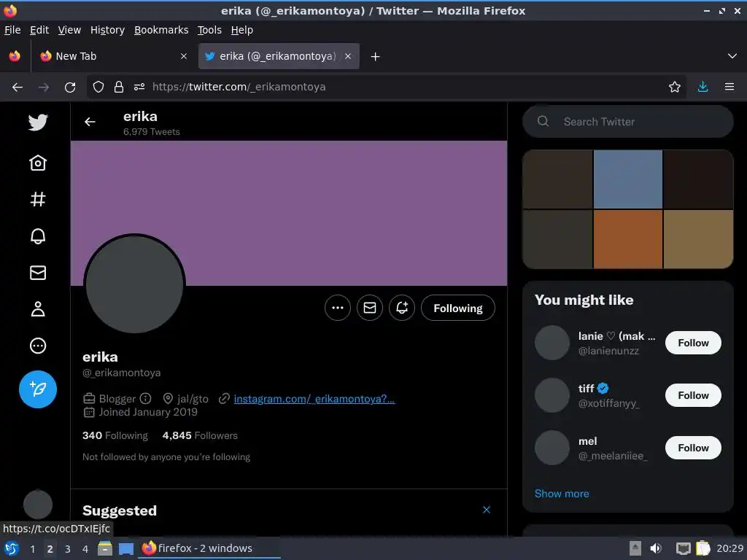Screen dimensions: 747x560
Task: Open Firefox downloads panel
Action: 703,87
